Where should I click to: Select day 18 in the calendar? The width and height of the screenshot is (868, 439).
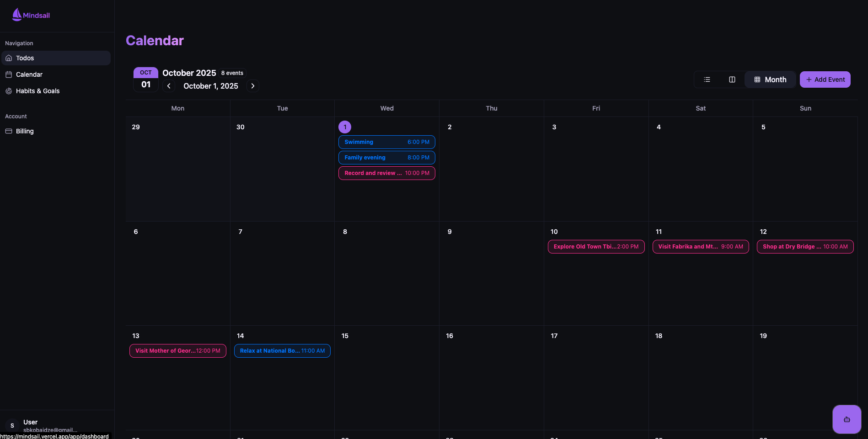point(659,336)
